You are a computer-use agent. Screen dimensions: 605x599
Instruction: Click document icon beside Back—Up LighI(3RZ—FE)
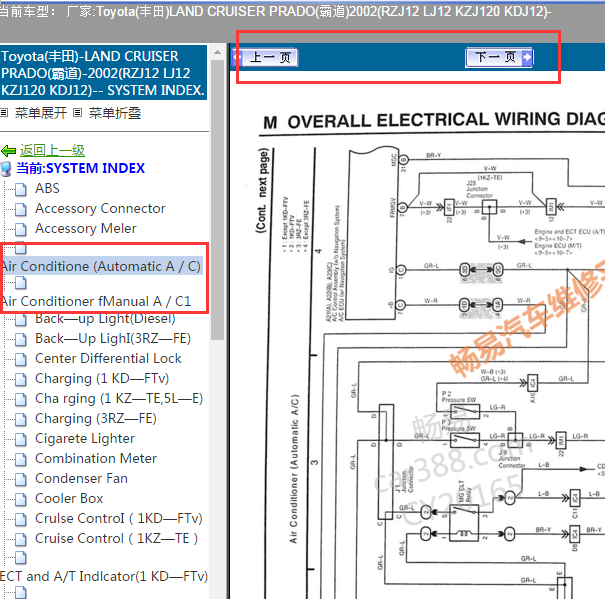pos(21,339)
